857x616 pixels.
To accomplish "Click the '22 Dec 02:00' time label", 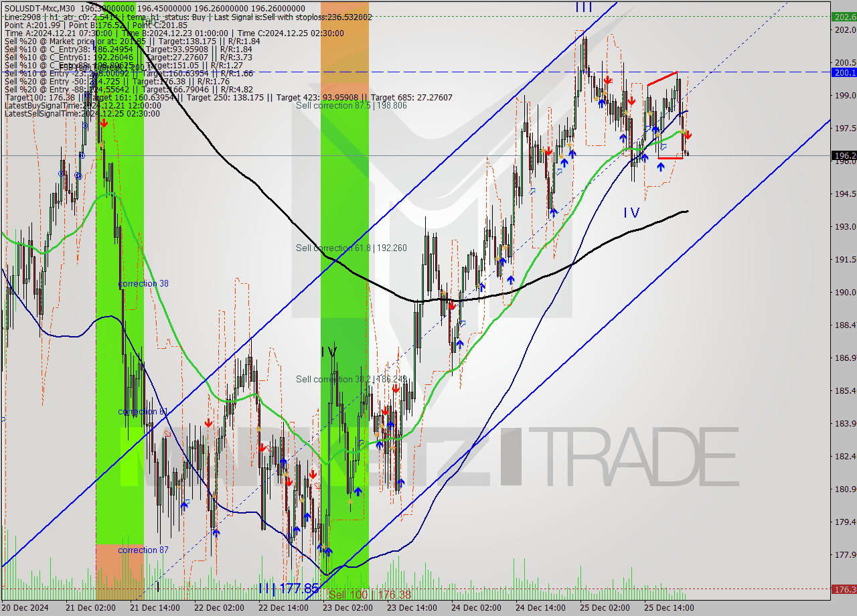I will pos(219,608).
